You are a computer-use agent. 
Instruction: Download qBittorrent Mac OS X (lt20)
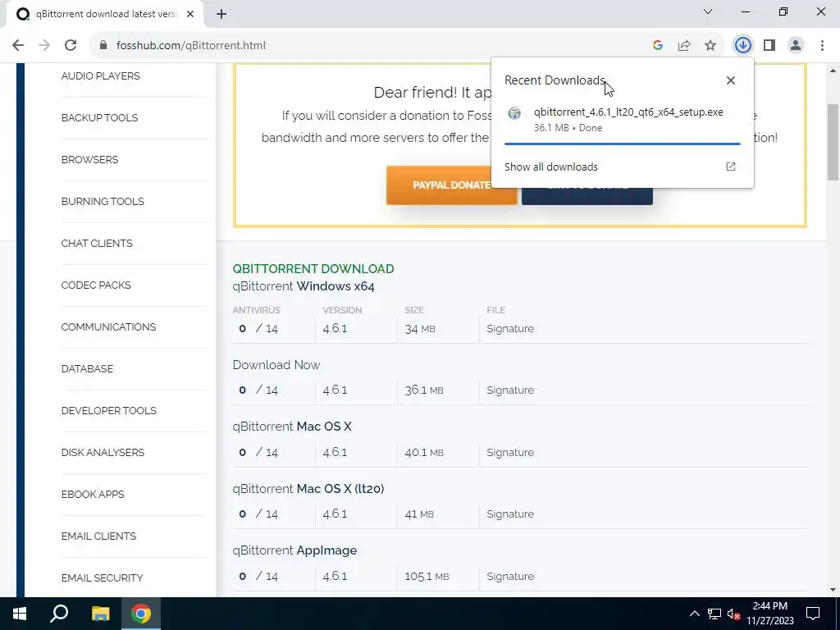(x=308, y=489)
